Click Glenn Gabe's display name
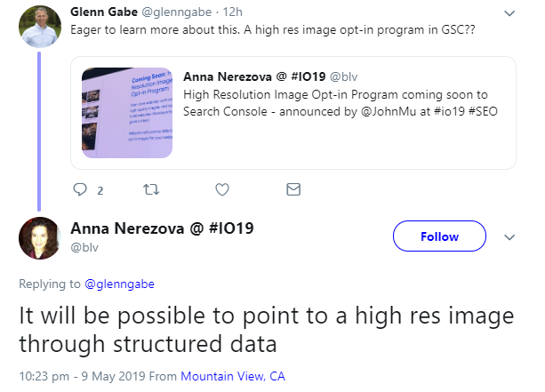545x392 pixels. click(102, 12)
